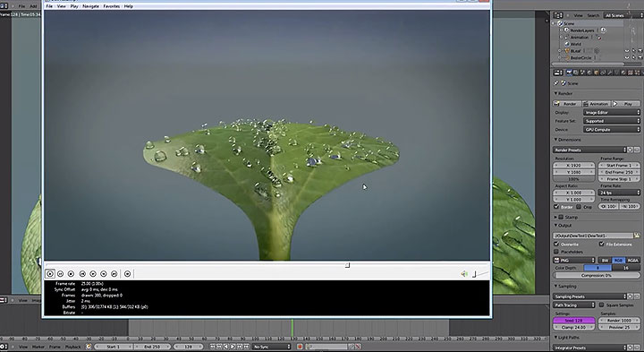Open the Play menu in the media player
Screen dimensions: 644x352
(x=74, y=6)
